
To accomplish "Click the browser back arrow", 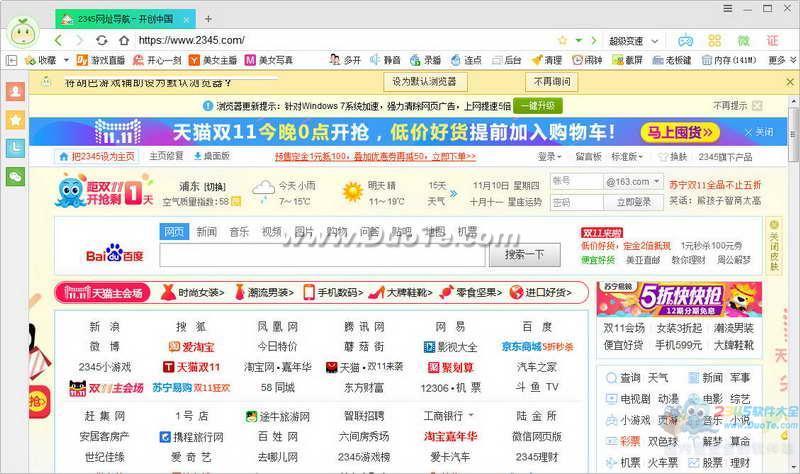I will click(58, 40).
